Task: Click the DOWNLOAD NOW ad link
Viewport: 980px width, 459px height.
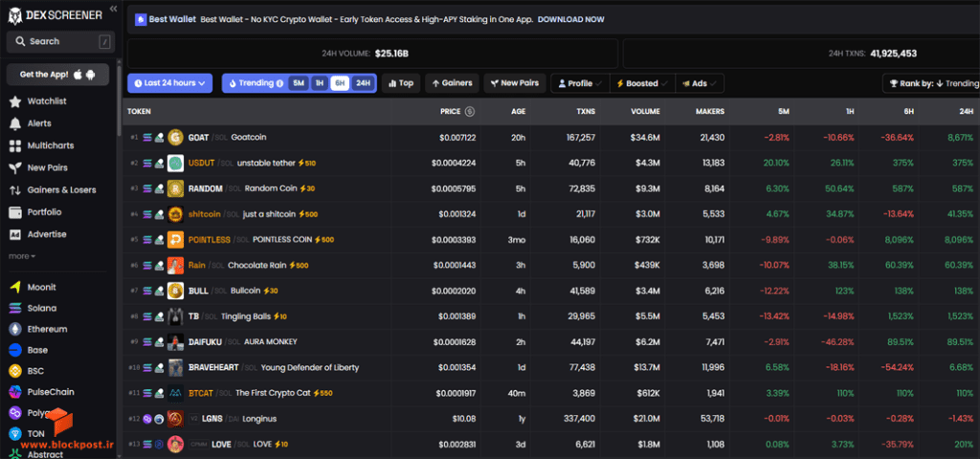Action: click(x=570, y=19)
